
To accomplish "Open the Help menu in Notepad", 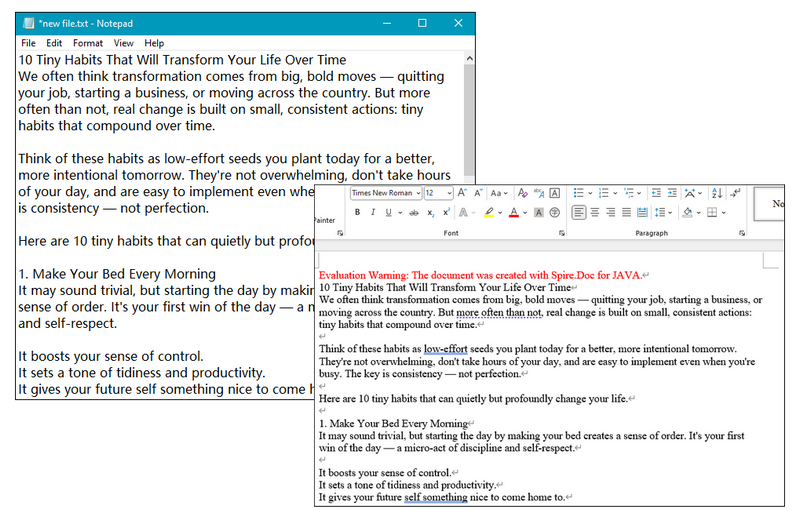I will [154, 43].
